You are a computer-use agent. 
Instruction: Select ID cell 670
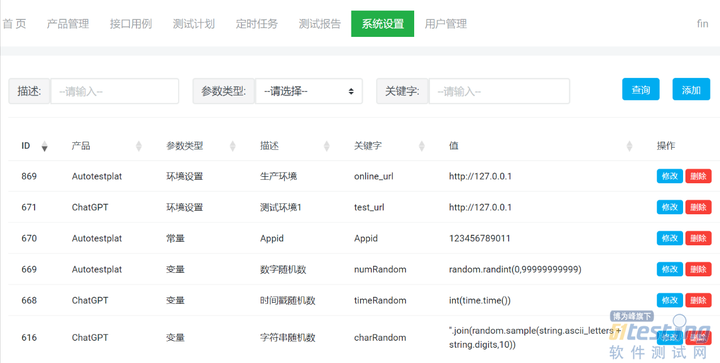click(x=29, y=238)
